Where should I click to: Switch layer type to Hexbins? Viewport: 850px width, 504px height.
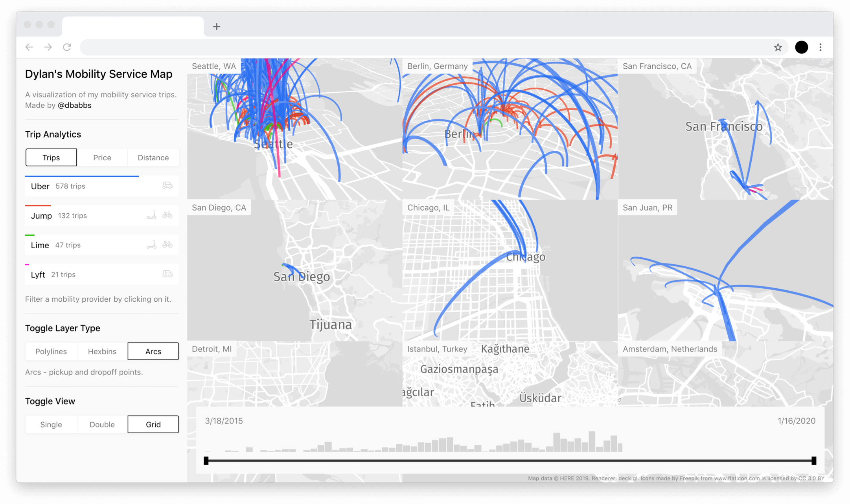point(102,351)
